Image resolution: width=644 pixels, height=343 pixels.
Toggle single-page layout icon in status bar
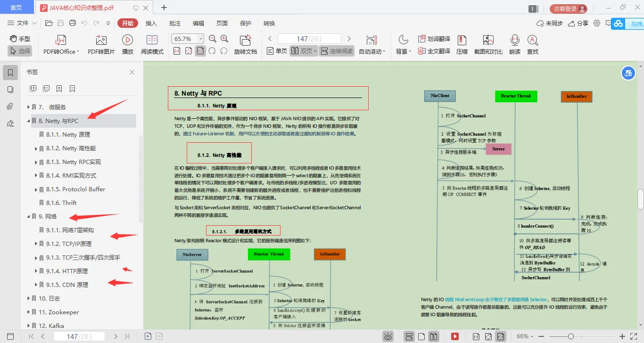[421, 336]
